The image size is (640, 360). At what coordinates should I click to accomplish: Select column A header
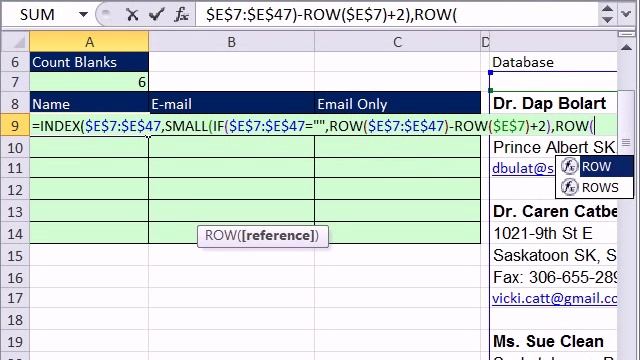[x=89, y=42]
